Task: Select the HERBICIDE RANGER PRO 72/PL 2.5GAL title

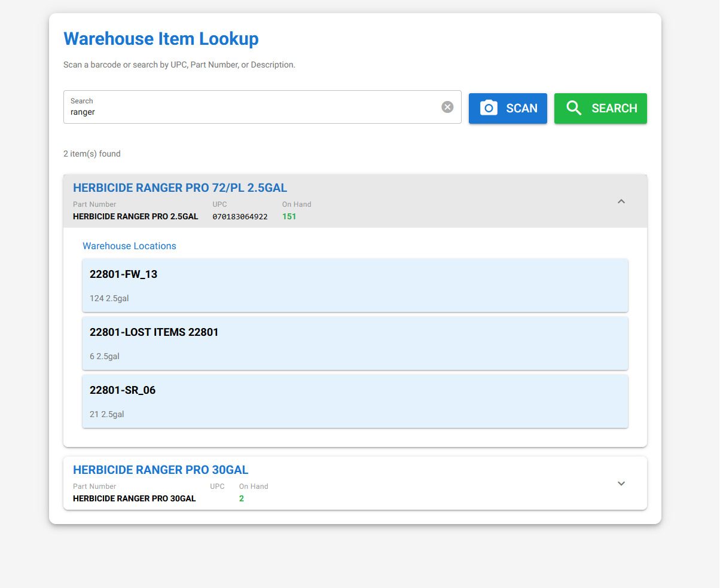Action: pos(180,188)
